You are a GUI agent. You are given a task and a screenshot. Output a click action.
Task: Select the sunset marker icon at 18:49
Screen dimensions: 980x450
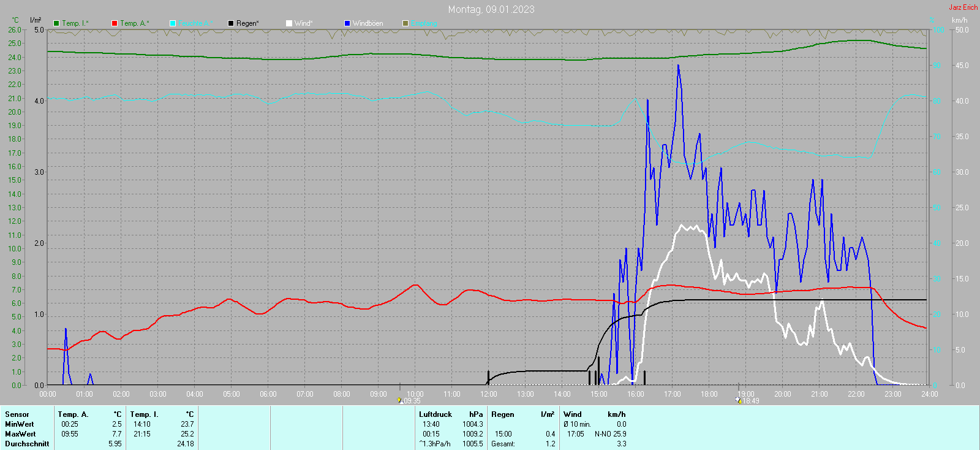click(x=738, y=401)
